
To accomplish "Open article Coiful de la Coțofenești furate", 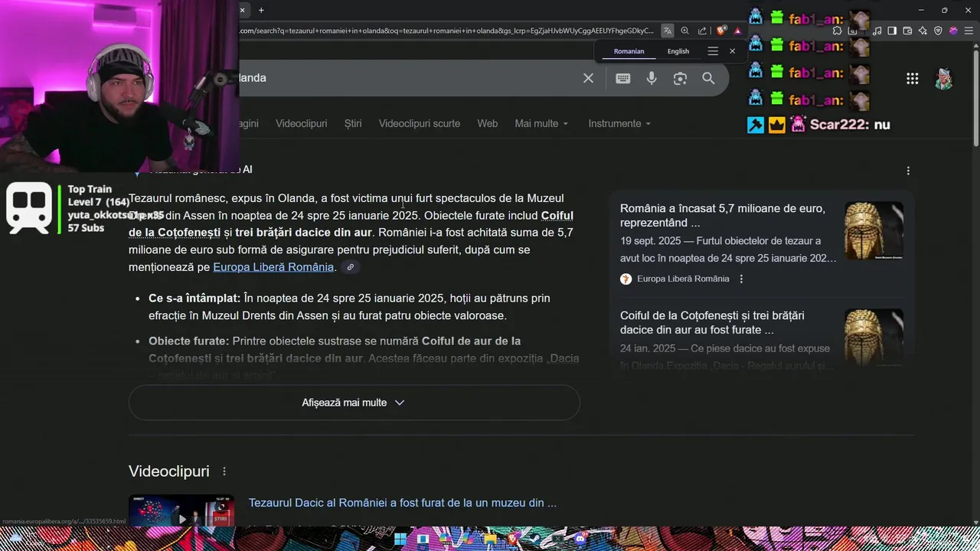I will pyautogui.click(x=712, y=322).
